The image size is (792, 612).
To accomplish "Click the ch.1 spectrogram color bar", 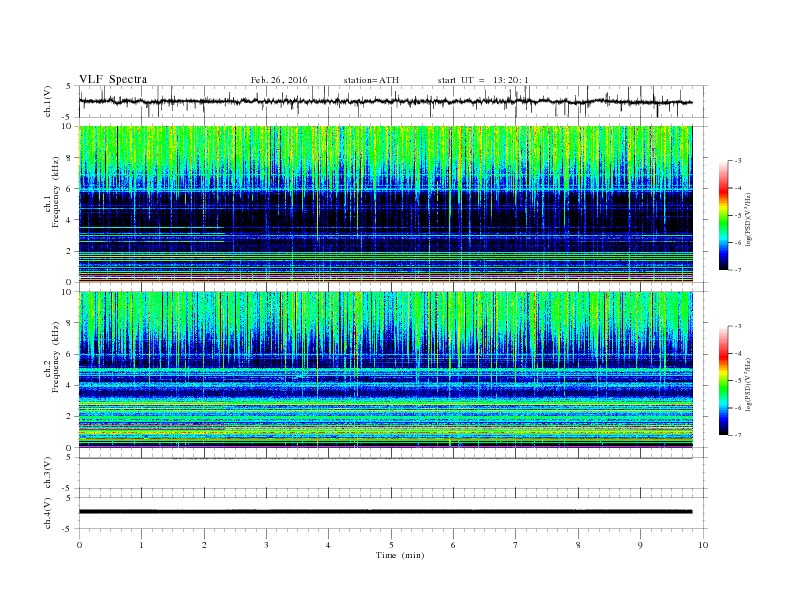I will click(723, 215).
